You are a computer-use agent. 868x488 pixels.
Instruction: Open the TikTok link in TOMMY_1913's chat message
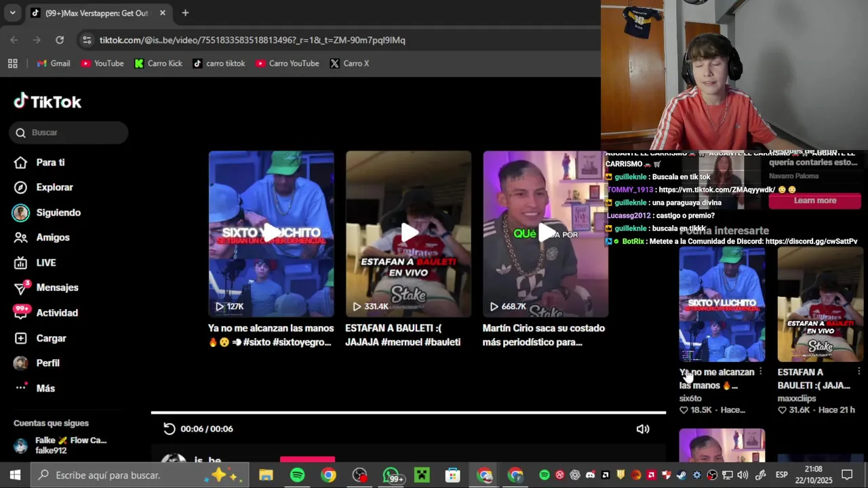(x=717, y=190)
